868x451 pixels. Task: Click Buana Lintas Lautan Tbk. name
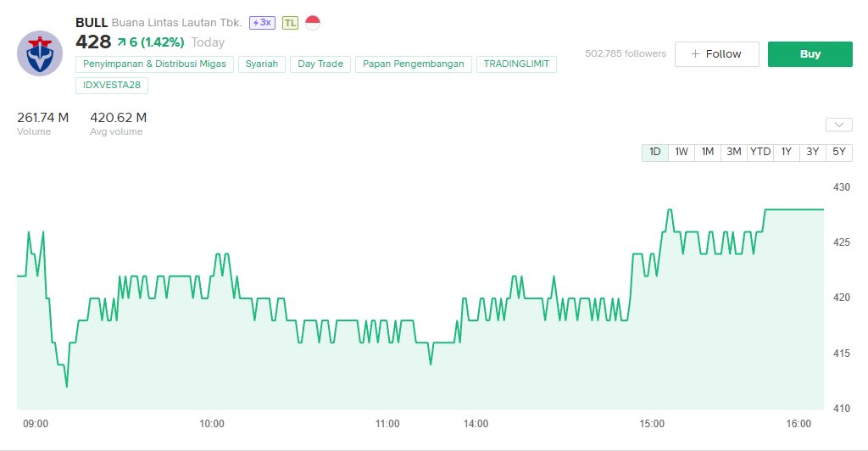(x=176, y=23)
